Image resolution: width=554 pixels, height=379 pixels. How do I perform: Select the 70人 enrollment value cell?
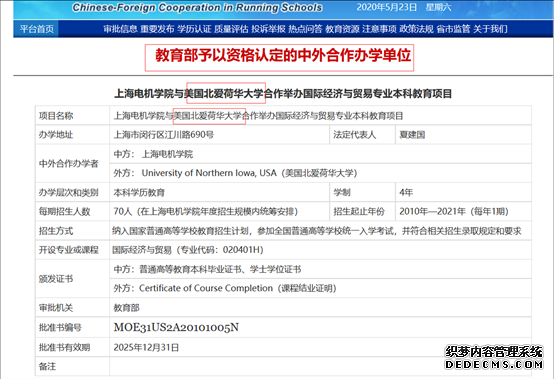(x=219, y=212)
